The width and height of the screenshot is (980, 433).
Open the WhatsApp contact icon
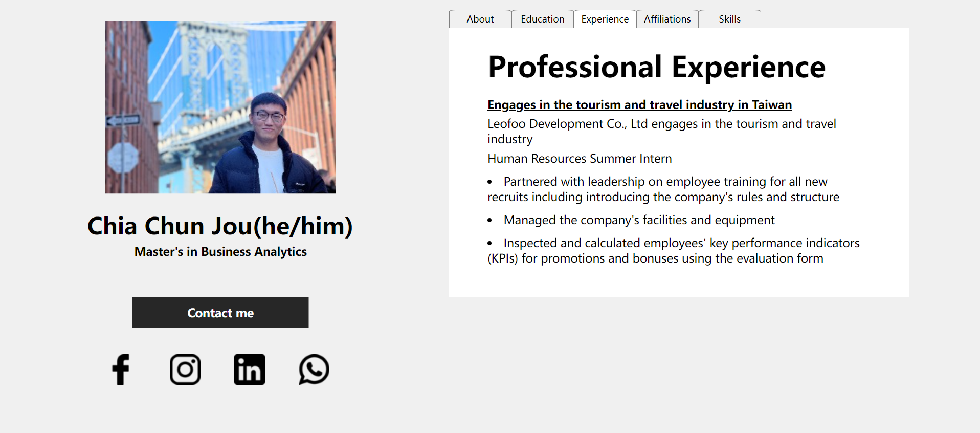click(x=313, y=369)
